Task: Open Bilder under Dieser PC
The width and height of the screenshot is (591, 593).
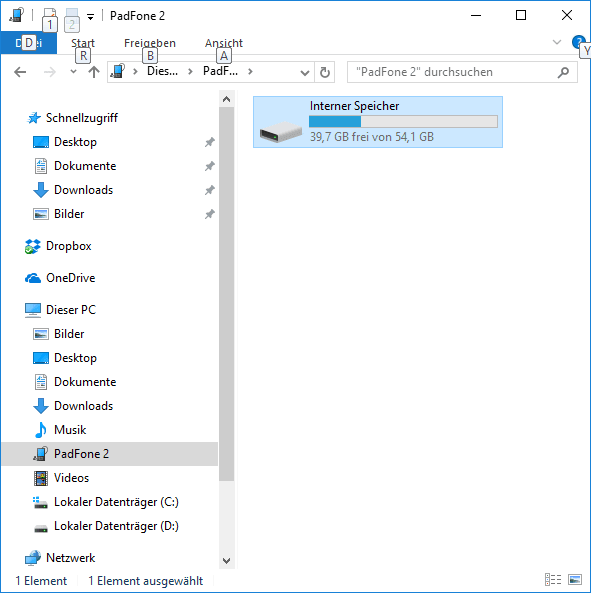Action: (x=69, y=334)
